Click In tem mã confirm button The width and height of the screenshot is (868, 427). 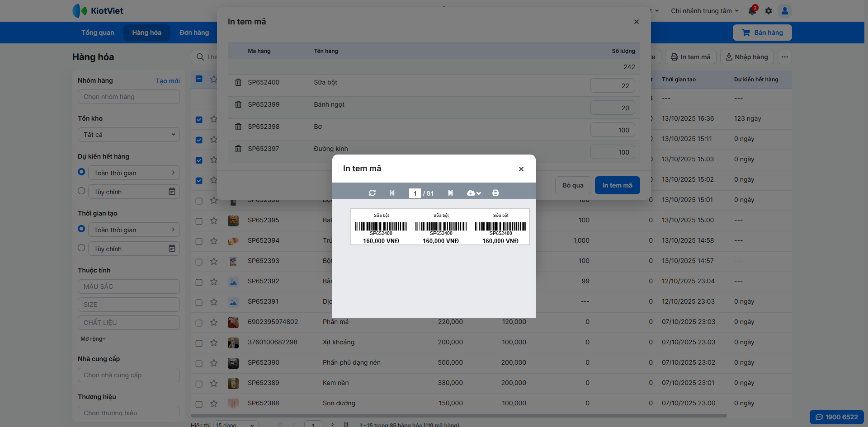click(617, 185)
